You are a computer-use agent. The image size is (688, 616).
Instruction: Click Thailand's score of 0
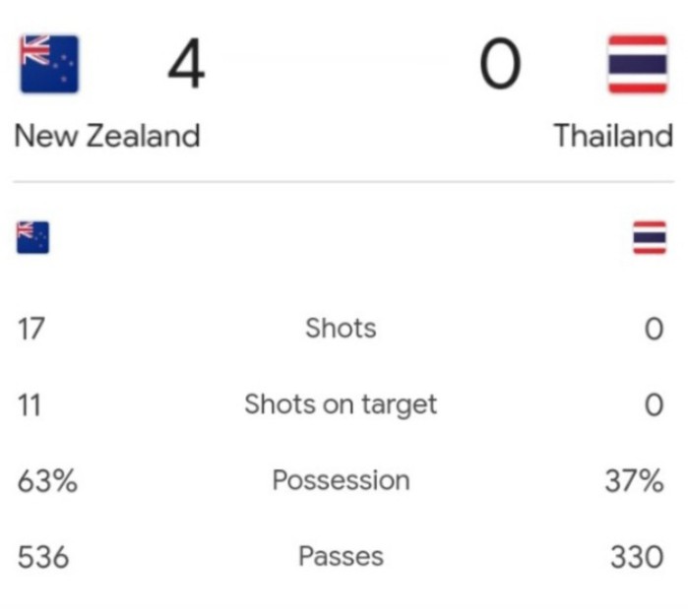[500, 64]
